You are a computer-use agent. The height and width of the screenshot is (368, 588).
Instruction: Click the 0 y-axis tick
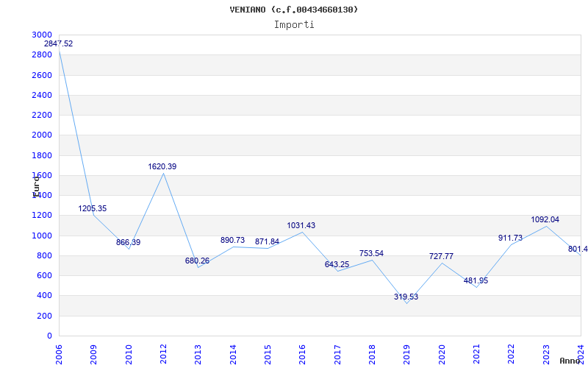tap(49, 336)
